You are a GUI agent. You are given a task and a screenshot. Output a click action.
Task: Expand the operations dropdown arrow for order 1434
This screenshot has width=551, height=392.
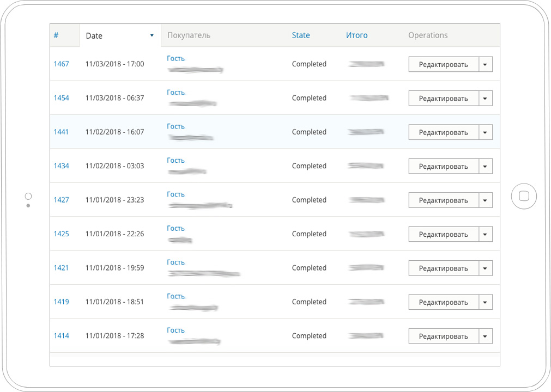click(x=485, y=167)
